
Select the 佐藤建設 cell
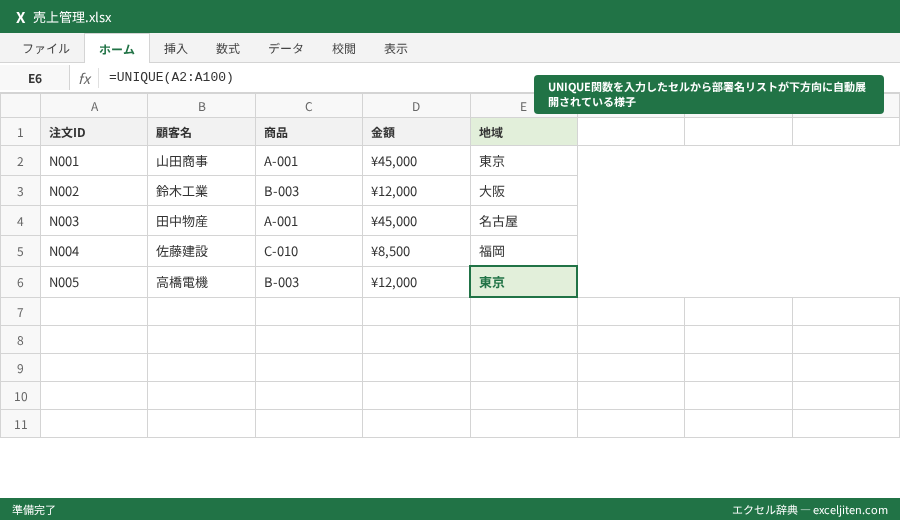(201, 251)
